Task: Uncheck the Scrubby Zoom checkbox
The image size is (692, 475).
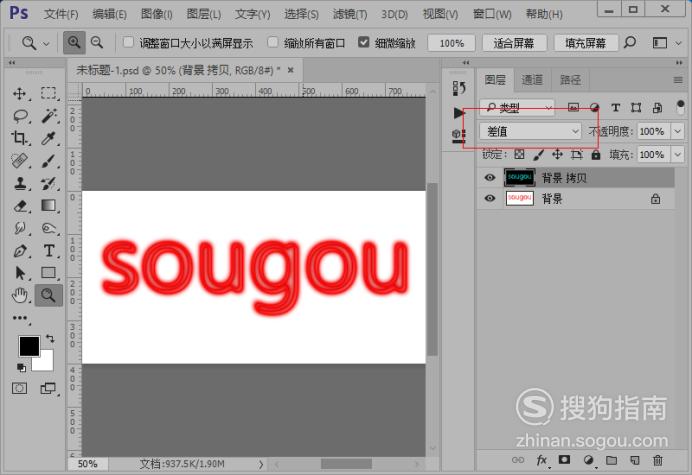Action: pyautogui.click(x=363, y=42)
